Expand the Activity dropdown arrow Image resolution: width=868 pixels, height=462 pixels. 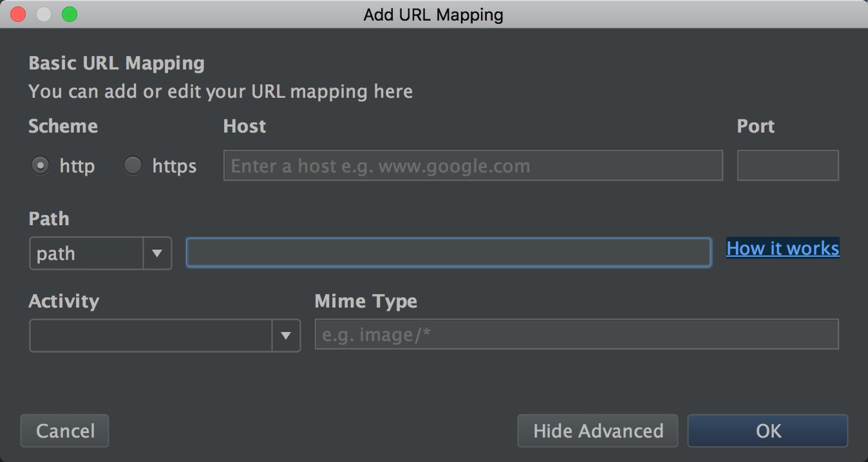286,335
